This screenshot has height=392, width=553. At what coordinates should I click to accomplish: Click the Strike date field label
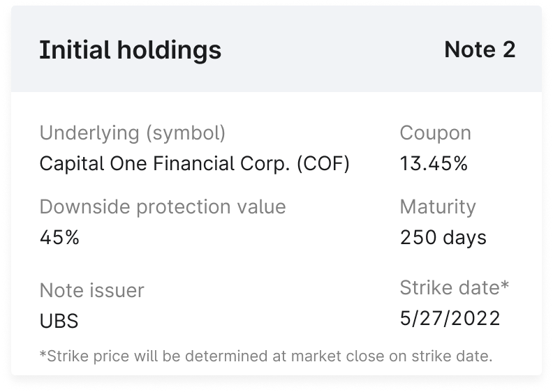point(450,287)
